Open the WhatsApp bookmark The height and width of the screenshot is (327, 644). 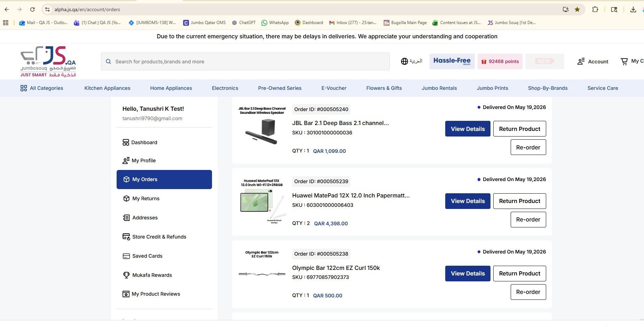pos(275,23)
